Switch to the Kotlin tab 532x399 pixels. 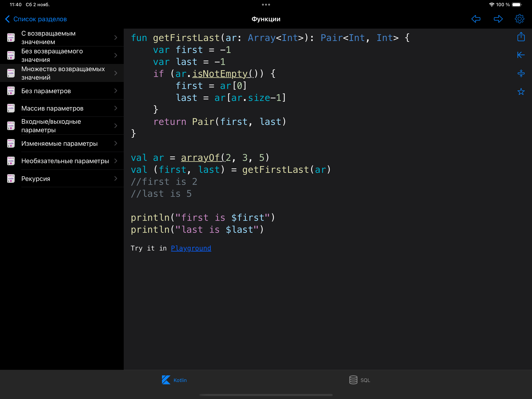pos(174,380)
